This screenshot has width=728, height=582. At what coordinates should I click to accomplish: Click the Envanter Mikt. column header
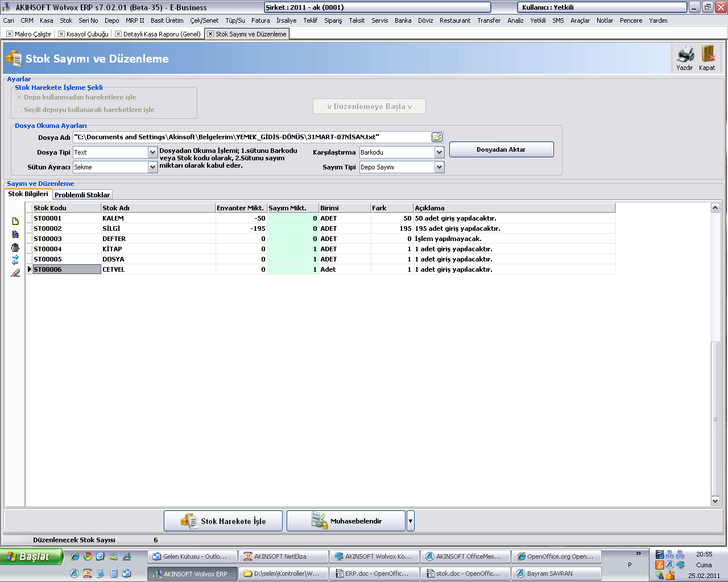coord(241,208)
